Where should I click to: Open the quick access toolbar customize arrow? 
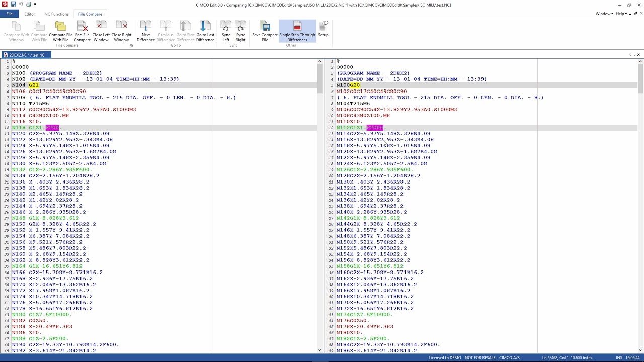point(35,5)
